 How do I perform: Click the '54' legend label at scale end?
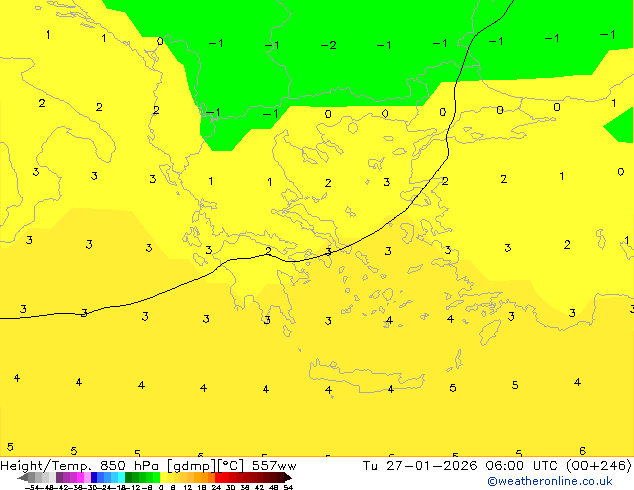coord(288,487)
